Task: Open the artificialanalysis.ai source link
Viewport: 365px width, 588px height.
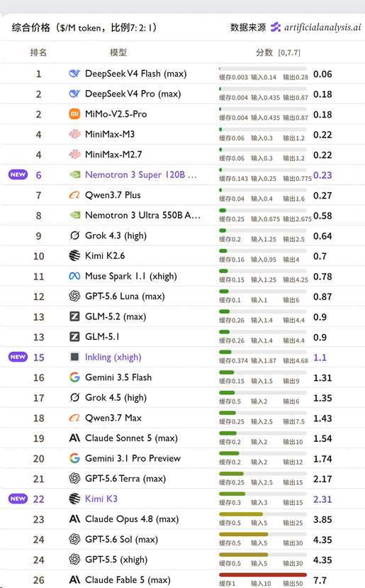Action: point(322,28)
